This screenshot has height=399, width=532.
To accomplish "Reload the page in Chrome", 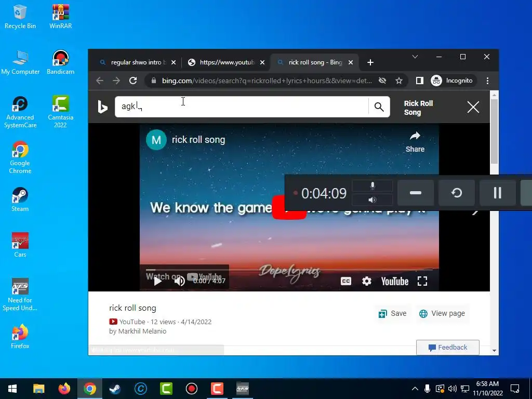I will 133,81.
